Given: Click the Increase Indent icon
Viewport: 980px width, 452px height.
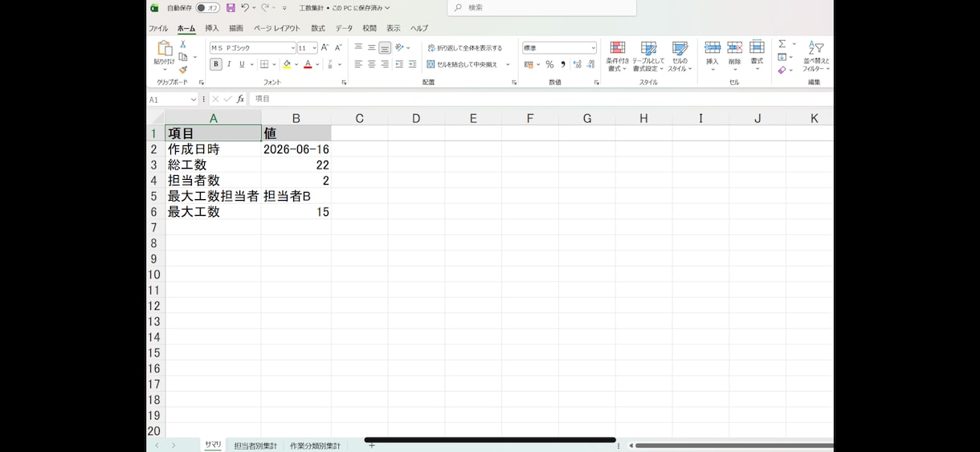Looking at the screenshot, I should 413,64.
